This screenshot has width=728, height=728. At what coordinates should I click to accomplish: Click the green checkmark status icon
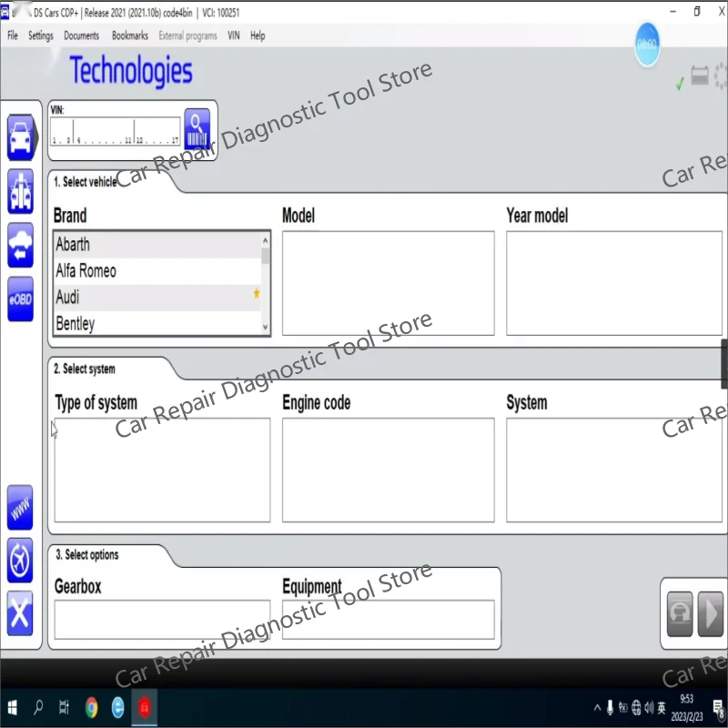[680, 84]
